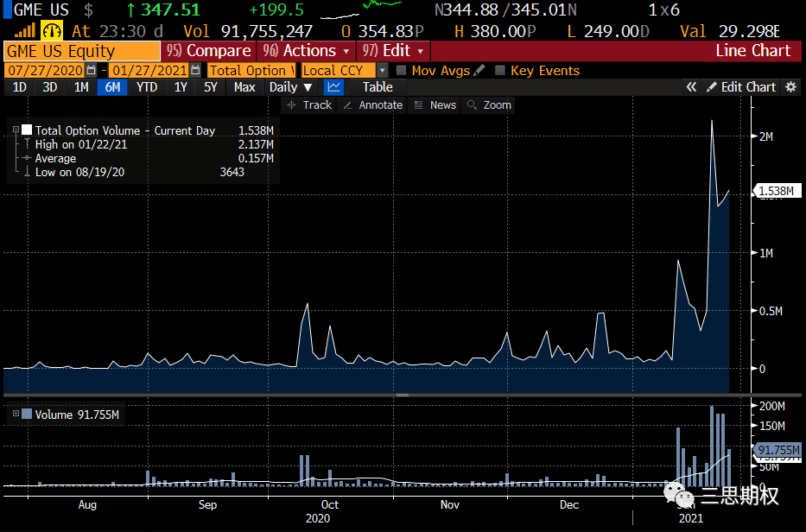This screenshot has height=532, width=806.
Task: Click the white Total Option Volume color swatch
Action: click(x=27, y=130)
